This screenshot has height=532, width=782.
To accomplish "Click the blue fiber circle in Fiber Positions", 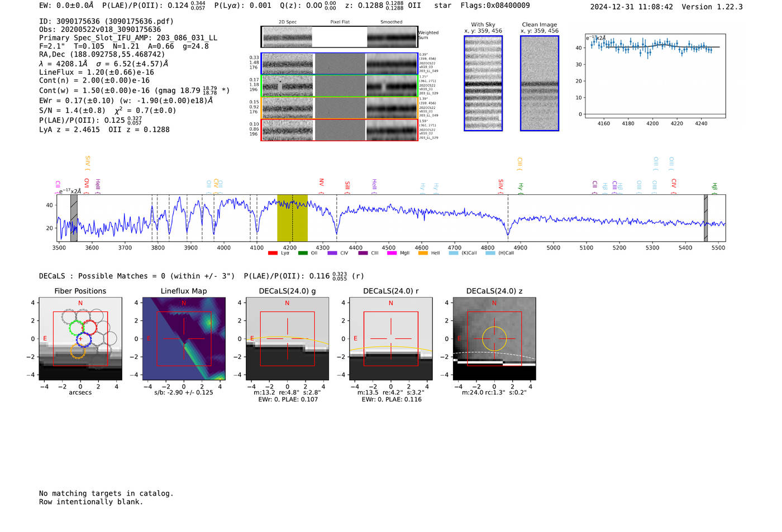I will [83, 339].
